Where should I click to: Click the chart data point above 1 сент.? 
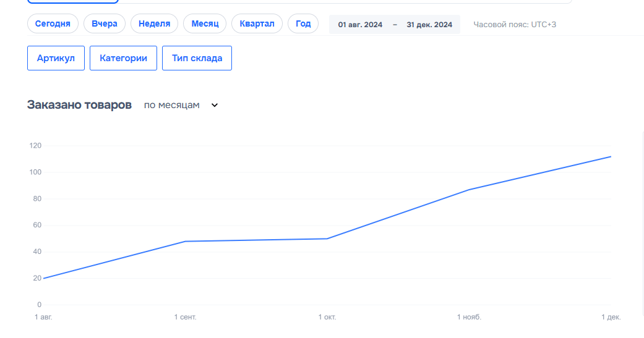pyautogui.click(x=185, y=241)
